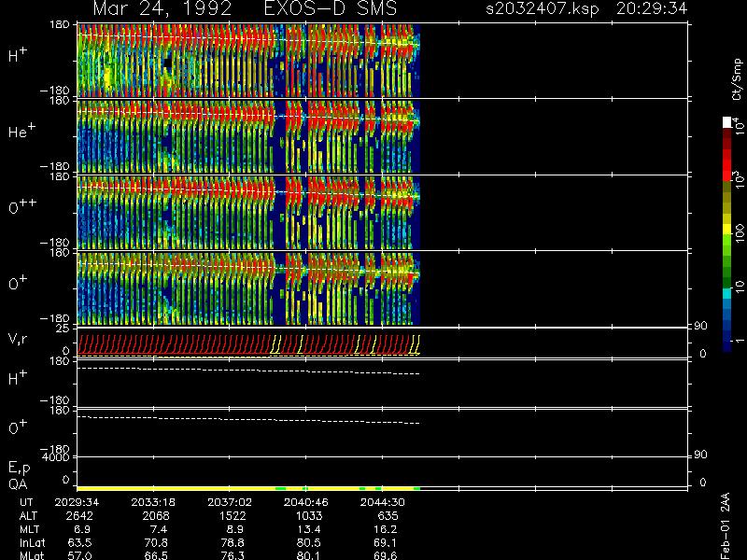Screen dimensions: 747x560
Task: Click the MLT value "16.2"
Action: tap(385, 529)
